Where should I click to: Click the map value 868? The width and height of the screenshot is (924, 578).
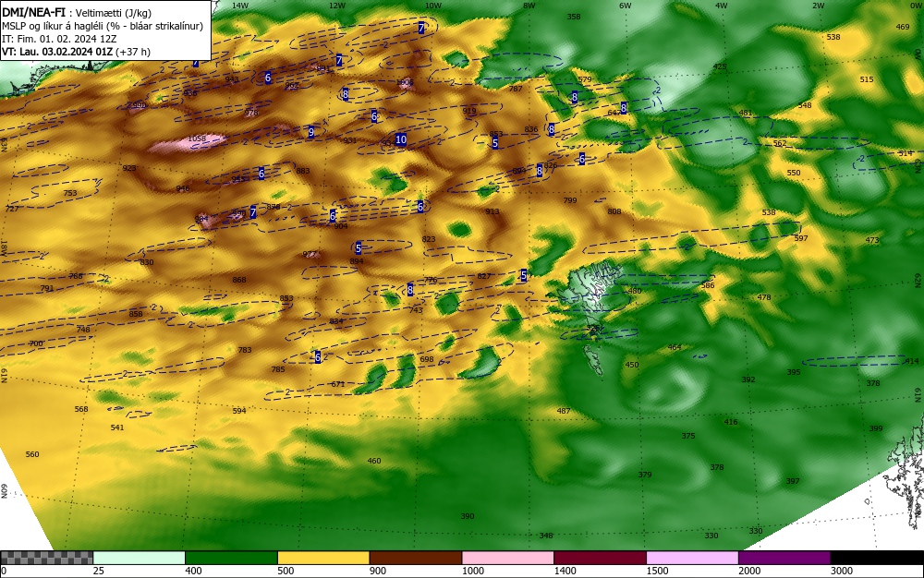tap(239, 280)
